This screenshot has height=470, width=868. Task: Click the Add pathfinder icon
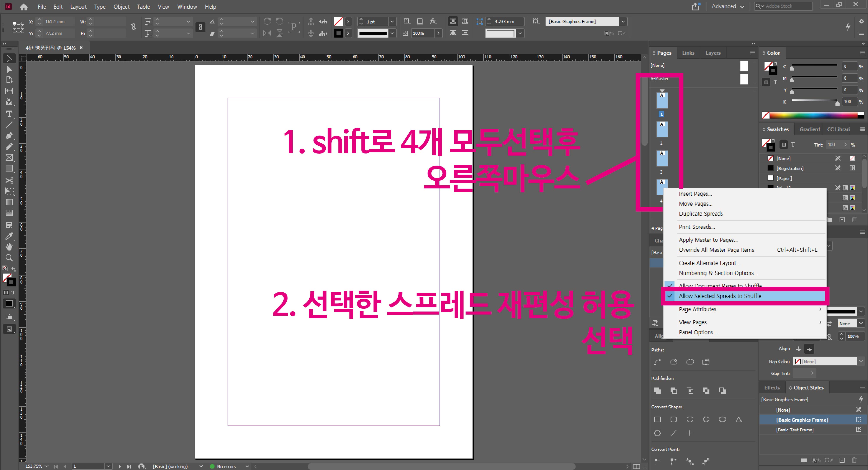[657, 390]
